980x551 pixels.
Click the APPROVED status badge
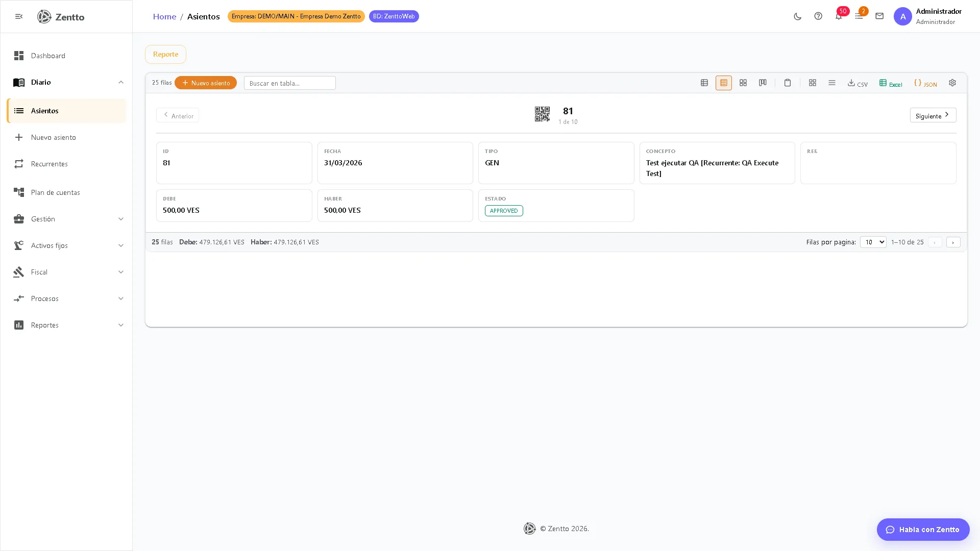coord(504,211)
